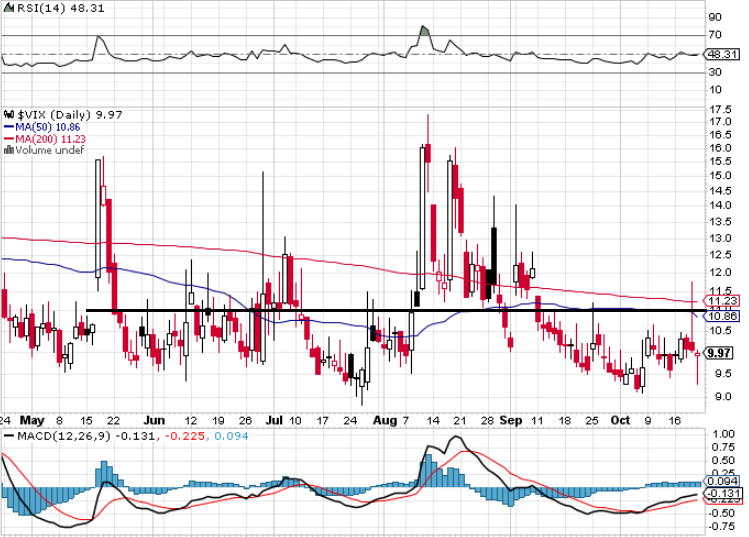Click the blue MA(50) line legend swatch
749x537 pixels.
click(9, 127)
